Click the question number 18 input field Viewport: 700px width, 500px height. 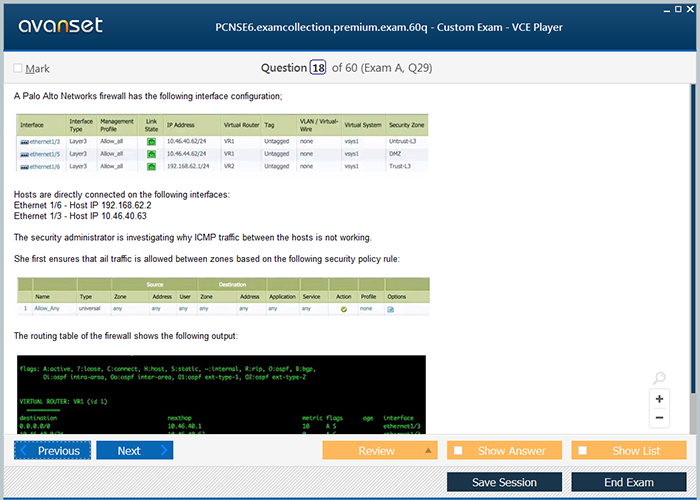pyautogui.click(x=318, y=68)
